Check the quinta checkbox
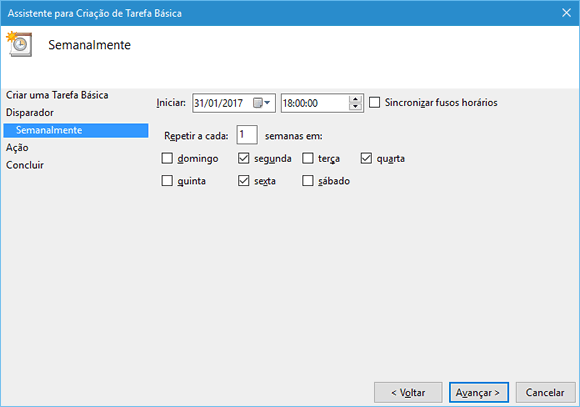Viewport: 580px width, 407px height. [167, 181]
